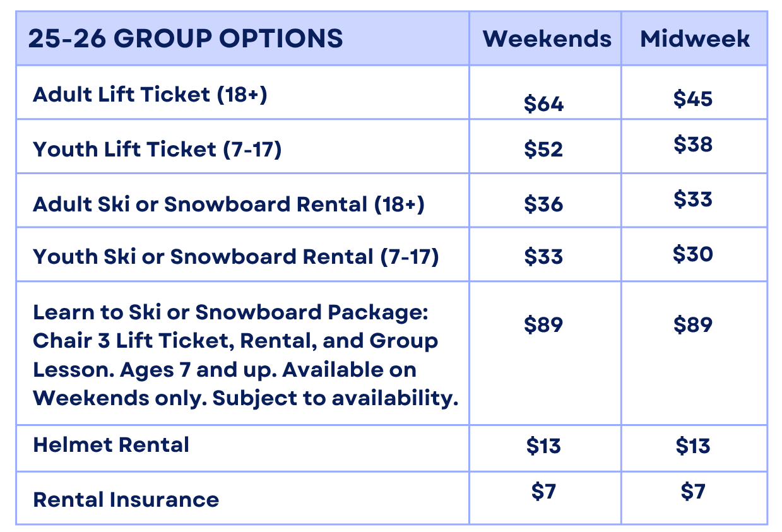Select the Midweek column header

pyautogui.click(x=695, y=38)
